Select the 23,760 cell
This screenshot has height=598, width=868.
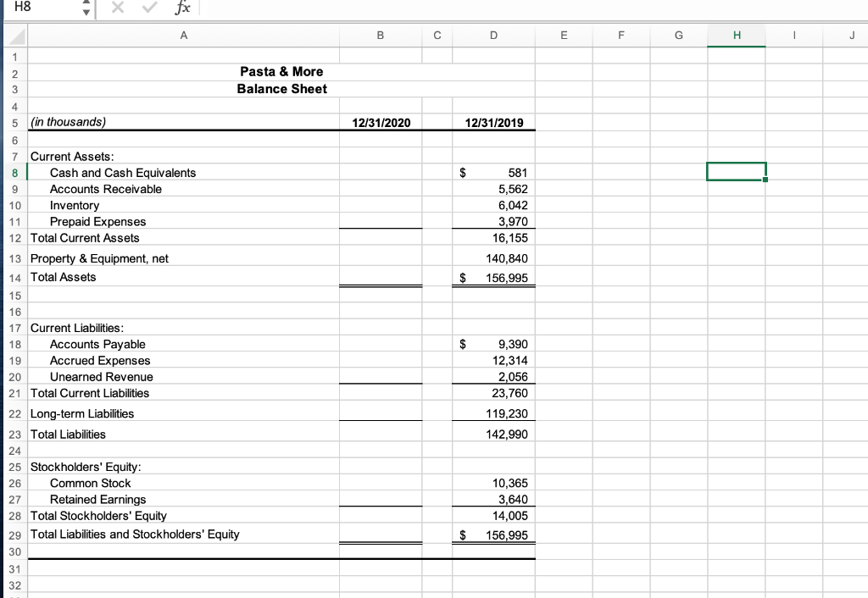click(x=494, y=393)
